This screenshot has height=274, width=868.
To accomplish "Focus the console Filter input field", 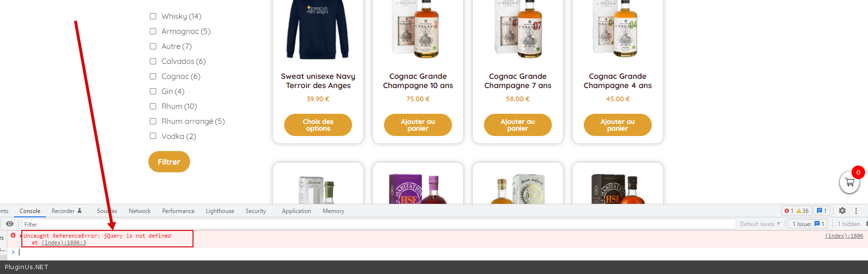I will (x=378, y=224).
